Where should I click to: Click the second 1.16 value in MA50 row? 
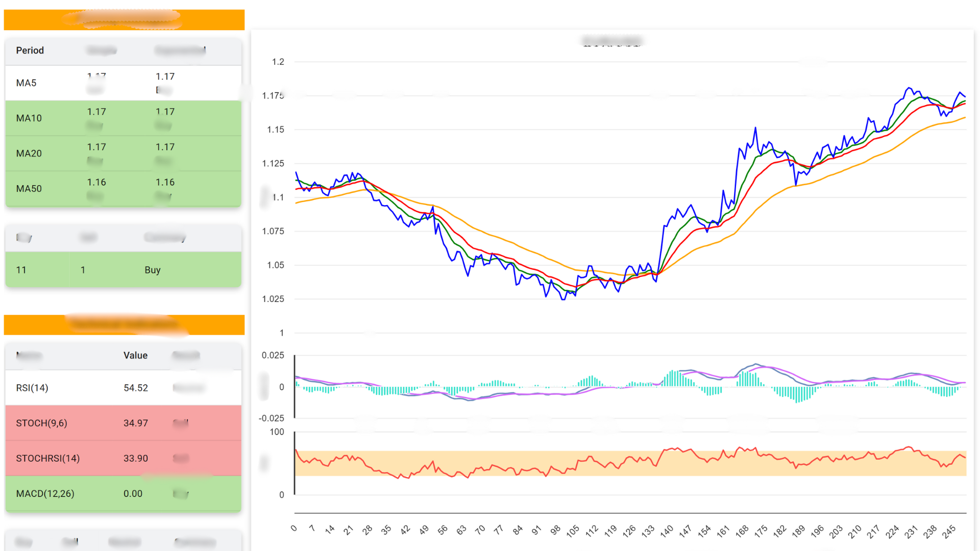click(165, 182)
